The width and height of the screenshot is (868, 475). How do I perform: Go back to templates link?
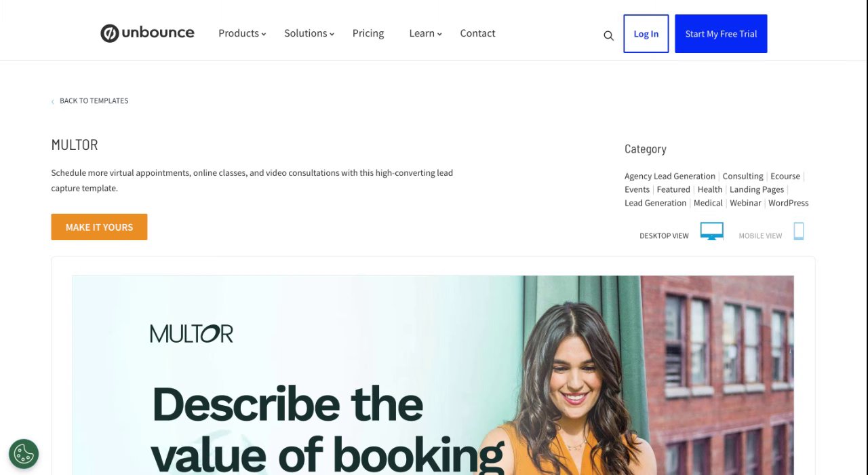click(94, 100)
